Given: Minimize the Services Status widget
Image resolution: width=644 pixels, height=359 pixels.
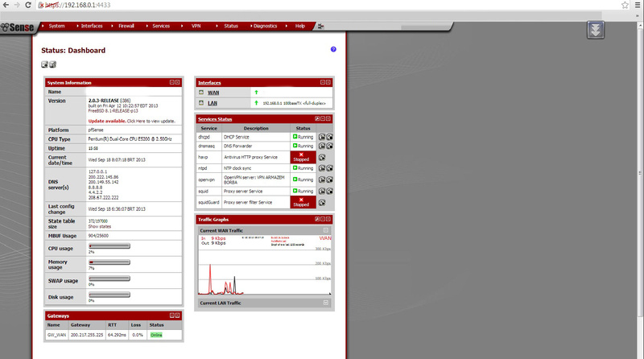Looking at the screenshot, I should [x=323, y=118].
